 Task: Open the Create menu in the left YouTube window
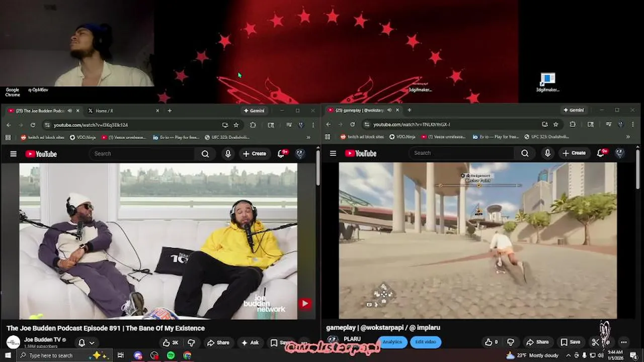(x=254, y=154)
